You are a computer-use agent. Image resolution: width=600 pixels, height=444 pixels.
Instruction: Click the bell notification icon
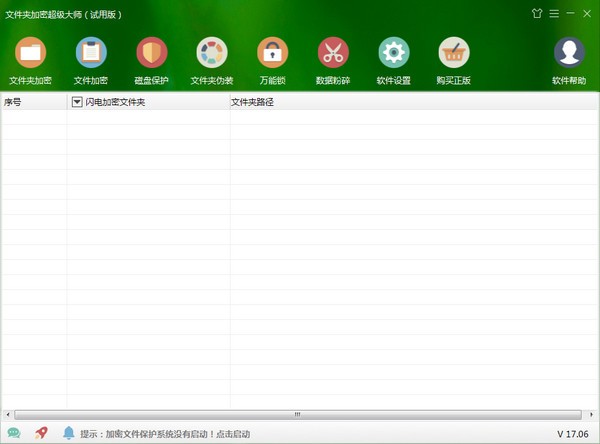click(69, 433)
